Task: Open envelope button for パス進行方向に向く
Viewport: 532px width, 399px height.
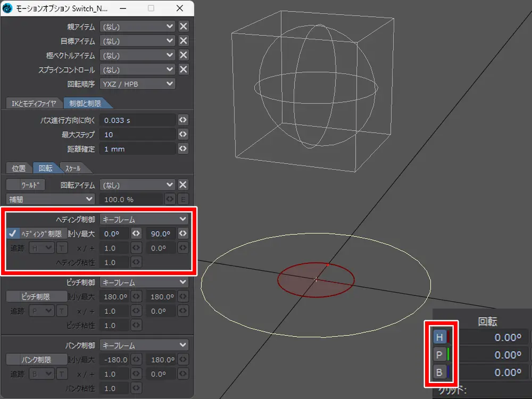Action: click(183, 120)
